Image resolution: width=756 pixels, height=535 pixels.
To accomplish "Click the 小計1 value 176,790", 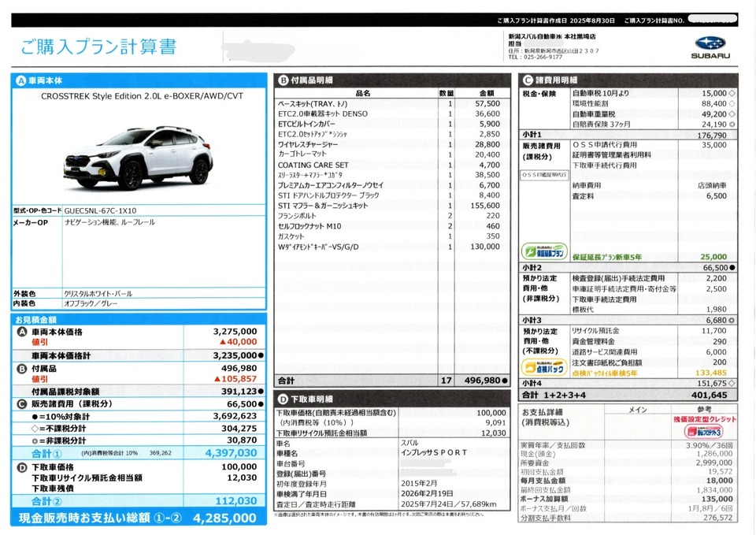I will coord(712,136).
